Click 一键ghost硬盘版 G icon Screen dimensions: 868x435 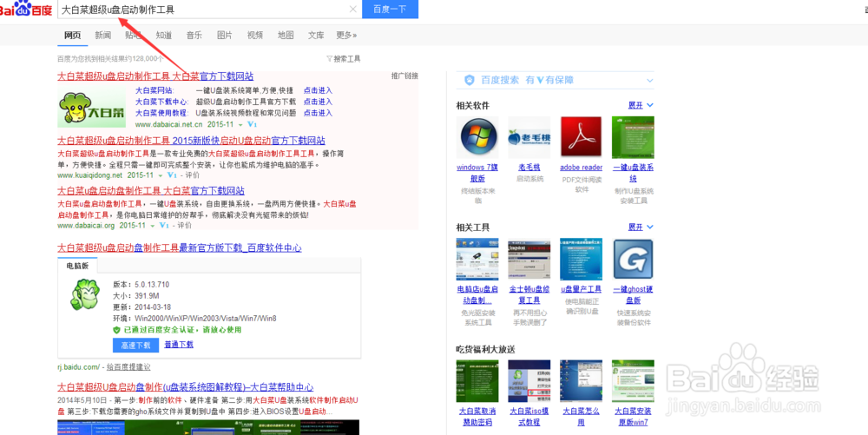633,260
